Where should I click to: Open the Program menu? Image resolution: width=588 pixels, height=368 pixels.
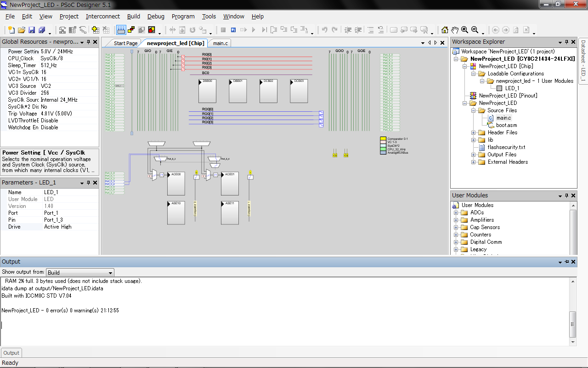pos(183,16)
